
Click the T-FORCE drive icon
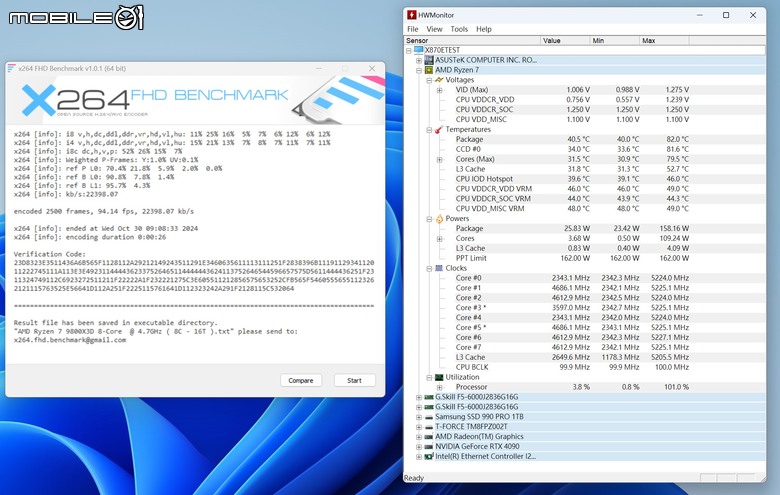429,427
